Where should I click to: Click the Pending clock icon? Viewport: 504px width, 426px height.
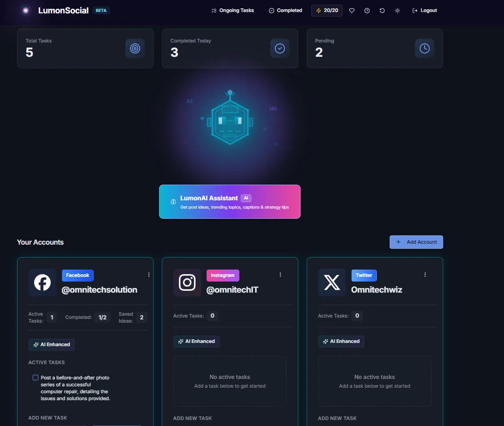pos(425,48)
